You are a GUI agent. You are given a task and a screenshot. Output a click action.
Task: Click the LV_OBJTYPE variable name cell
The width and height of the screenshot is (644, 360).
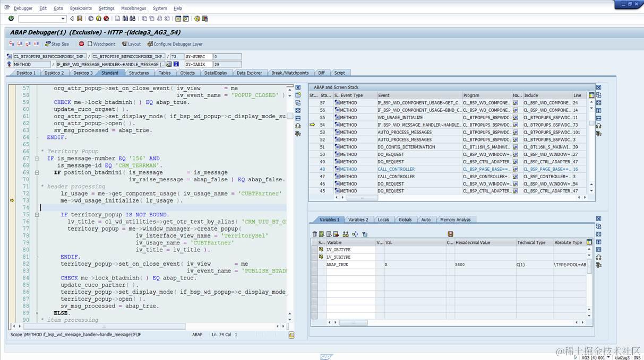point(350,250)
